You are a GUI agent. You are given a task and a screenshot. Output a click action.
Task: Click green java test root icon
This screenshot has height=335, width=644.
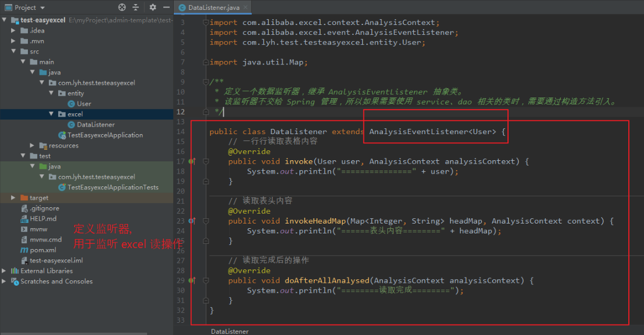(43, 167)
